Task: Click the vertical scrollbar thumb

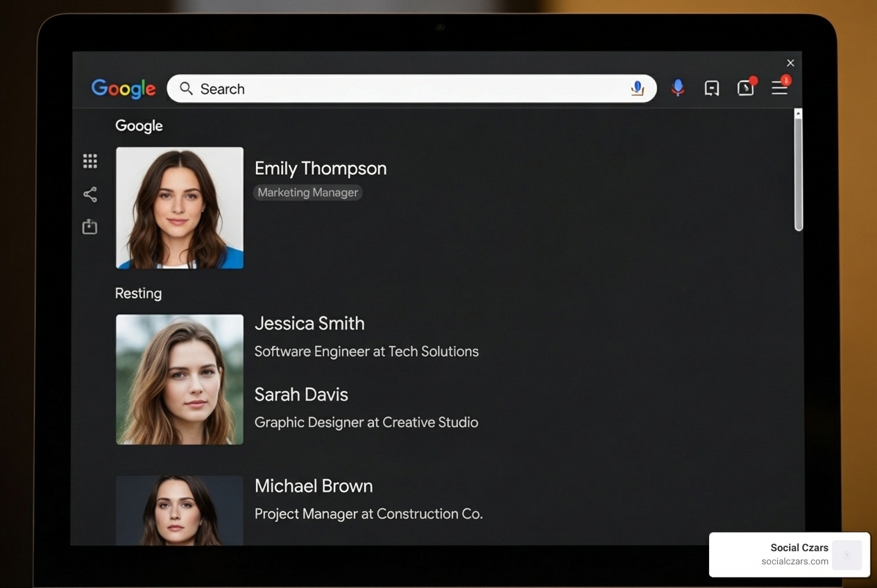Action: click(x=799, y=173)
